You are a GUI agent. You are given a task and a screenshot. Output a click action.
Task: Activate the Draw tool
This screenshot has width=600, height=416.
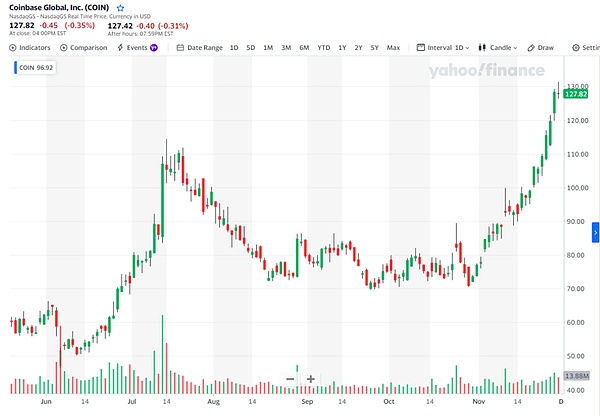click(540, 47)
